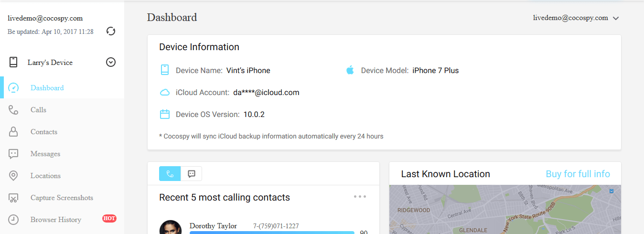Open the livedemo@cocospy.com account menu

(576, 18)
